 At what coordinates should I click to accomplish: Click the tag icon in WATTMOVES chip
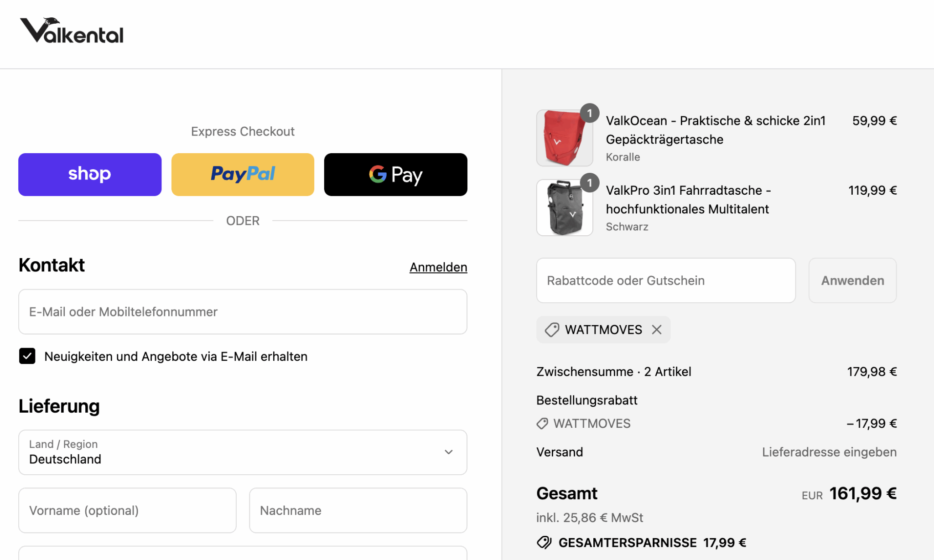click(552, 329)
